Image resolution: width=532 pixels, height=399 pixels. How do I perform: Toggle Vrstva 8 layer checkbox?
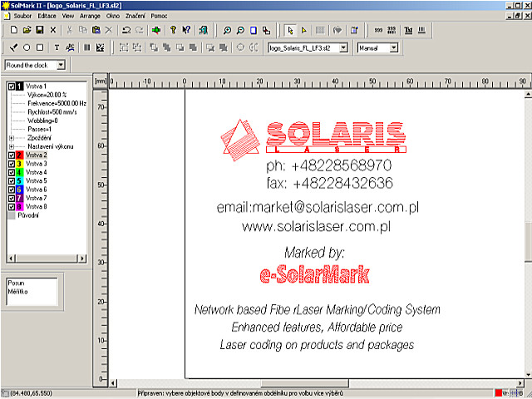[12, 207]
